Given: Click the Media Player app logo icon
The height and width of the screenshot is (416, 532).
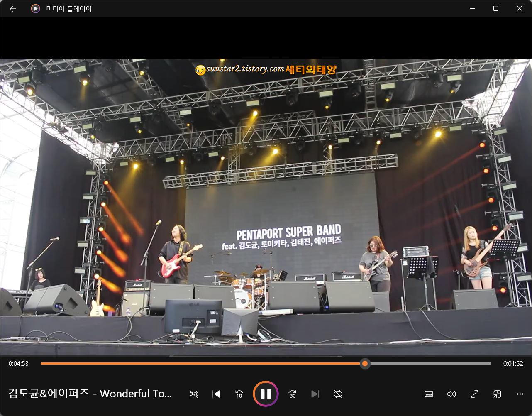Looking at the screenshot, I should (x=36, y=9).
